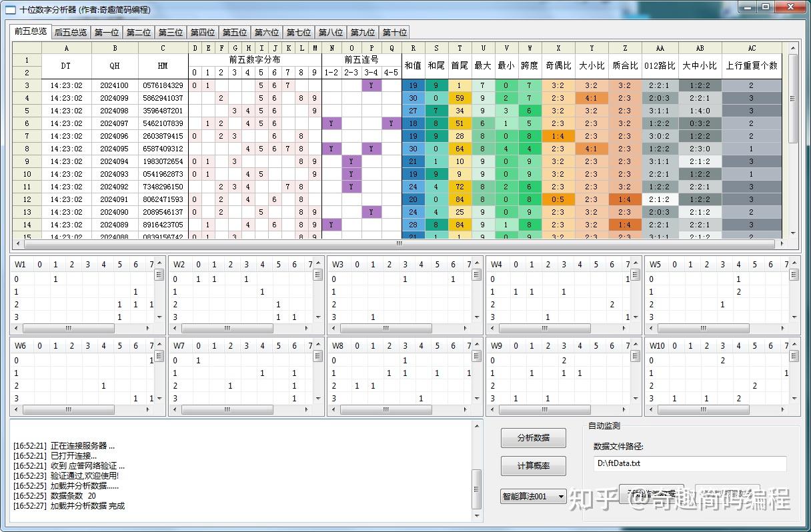Image resolution: width=811 pixels, height=532 pixels.
Task: Click the main grid scroll-left arrow
Action: tap(18, 244)
